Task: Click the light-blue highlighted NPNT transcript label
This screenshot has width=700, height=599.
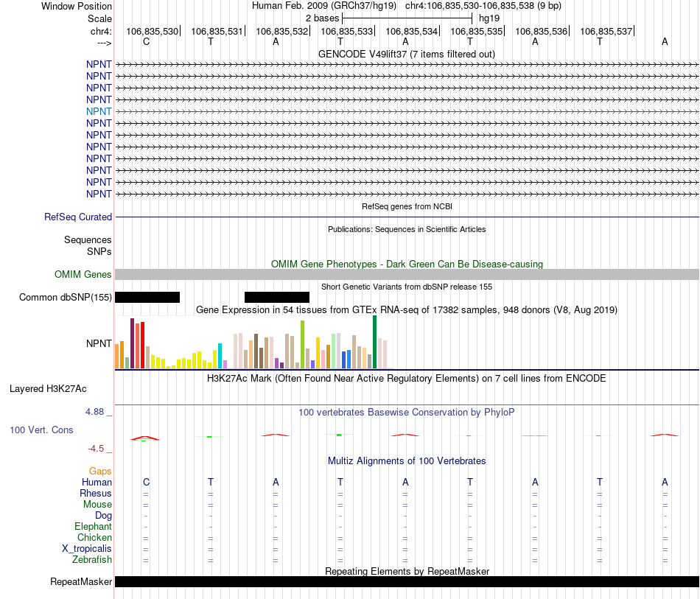Action: point(99,111)
